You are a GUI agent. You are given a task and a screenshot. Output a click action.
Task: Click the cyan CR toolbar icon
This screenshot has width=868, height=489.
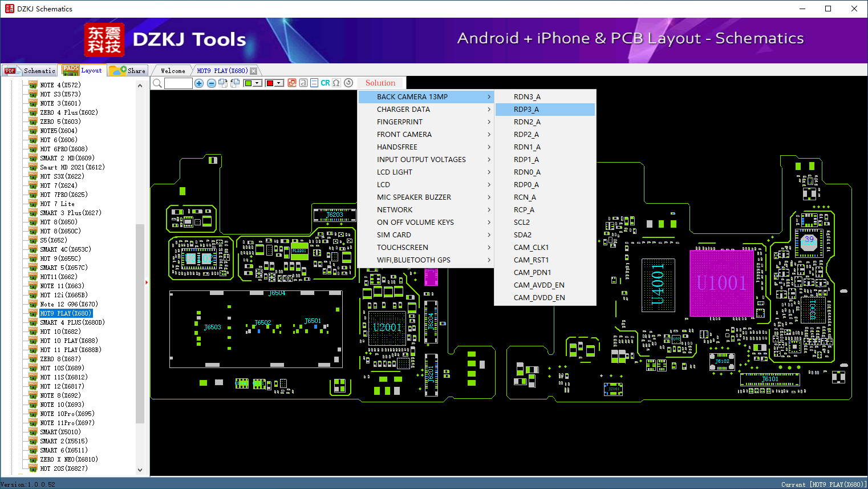(x=325, y=83)
